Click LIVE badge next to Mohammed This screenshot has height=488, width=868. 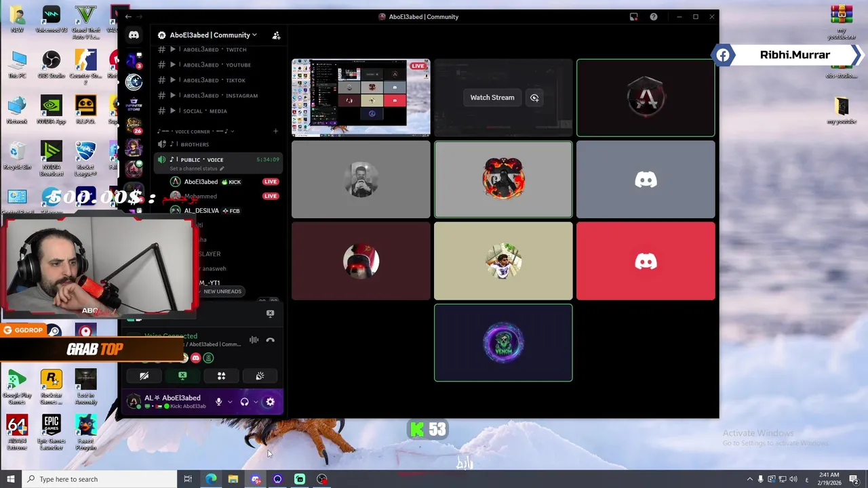pos(271,196)
